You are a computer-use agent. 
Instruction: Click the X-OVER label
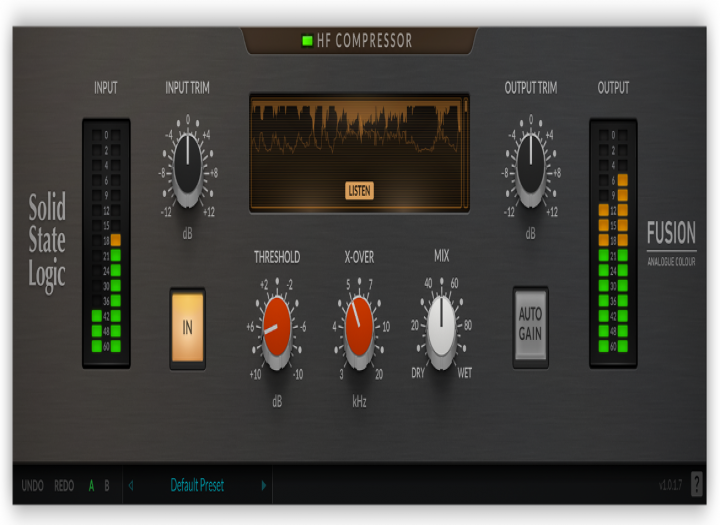click(x=359, y=257)
